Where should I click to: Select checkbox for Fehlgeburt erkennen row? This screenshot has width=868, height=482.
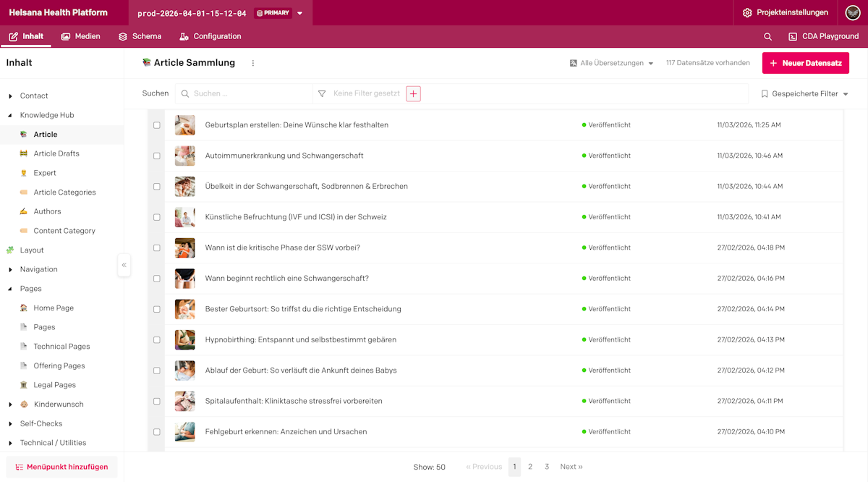157,431
